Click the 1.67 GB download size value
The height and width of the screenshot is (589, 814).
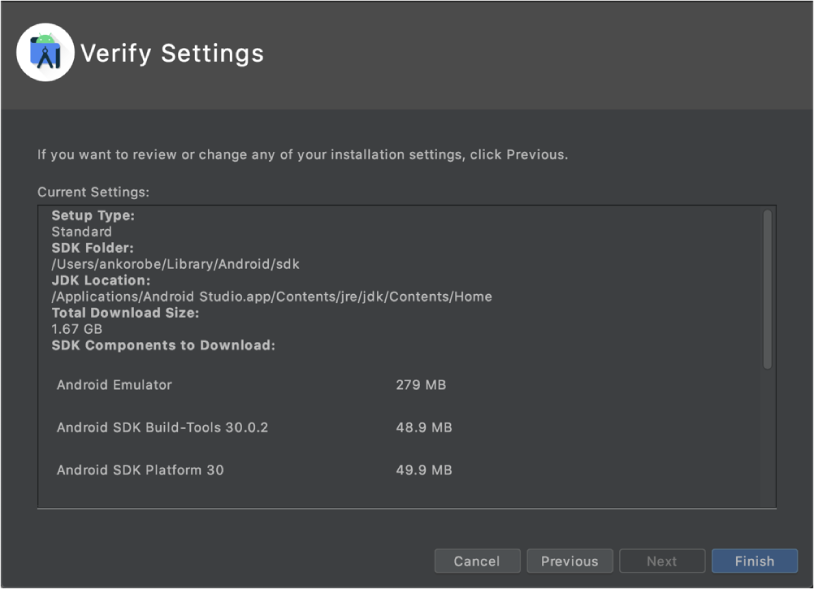(77, 329)
